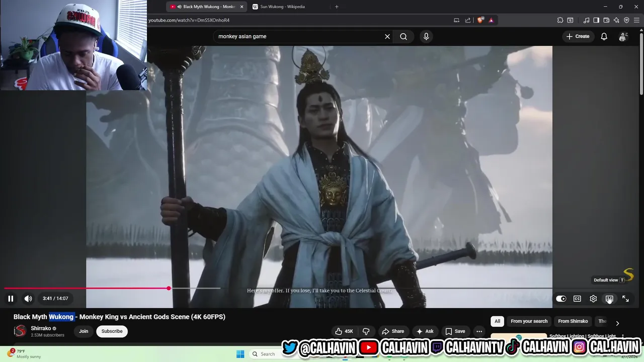Open the Windows Start menu
Image resolution: width=644 pixels, height=362 pixels.
tap(240, 353)
